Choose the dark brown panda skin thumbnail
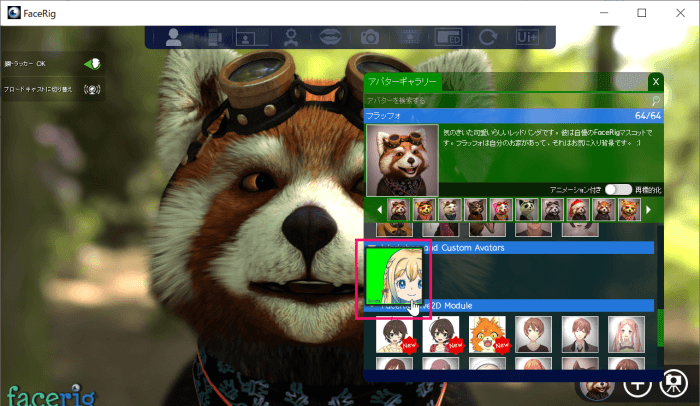Screen dimensions: 700x406 [475, 210]
